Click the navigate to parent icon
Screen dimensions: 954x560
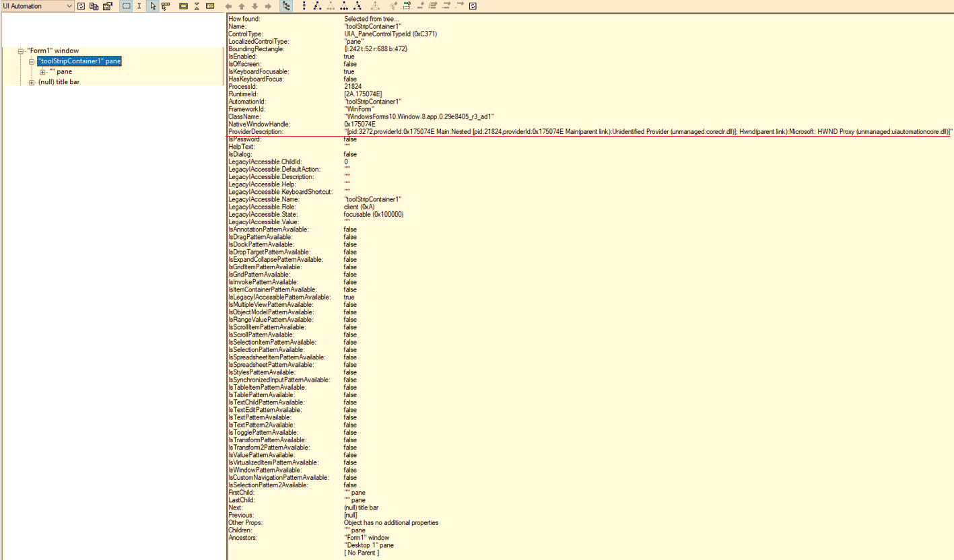pos(304,6)
